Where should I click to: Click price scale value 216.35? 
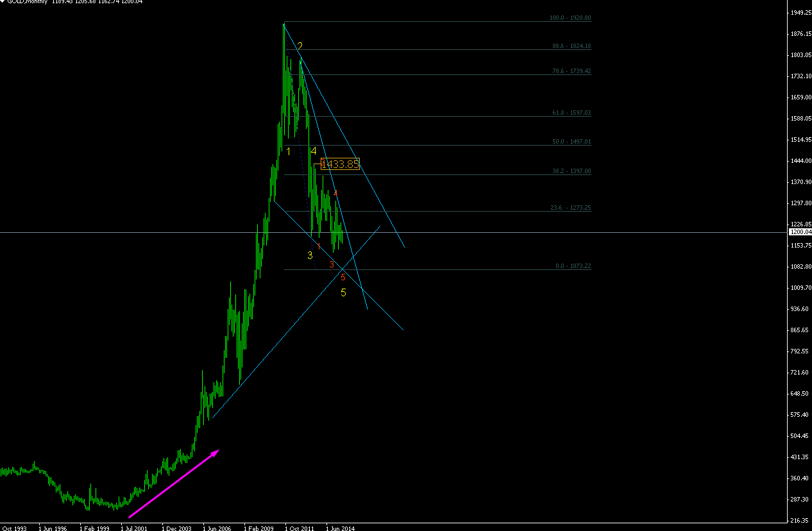pos(800,521)
